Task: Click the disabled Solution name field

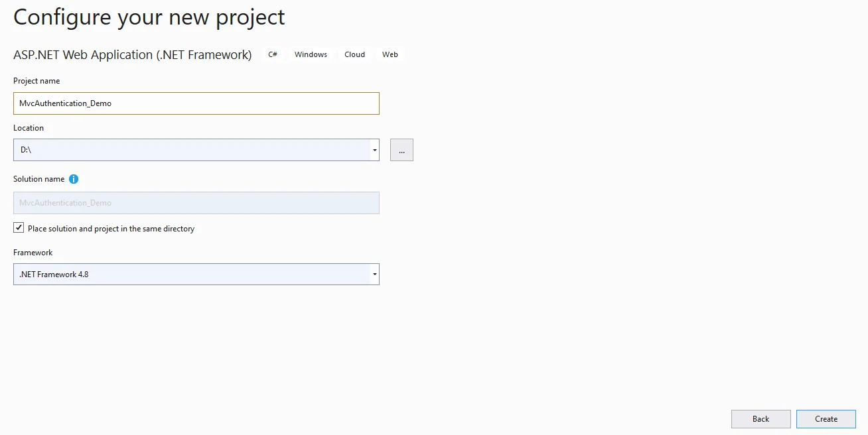Action: [x=196, y=203]
